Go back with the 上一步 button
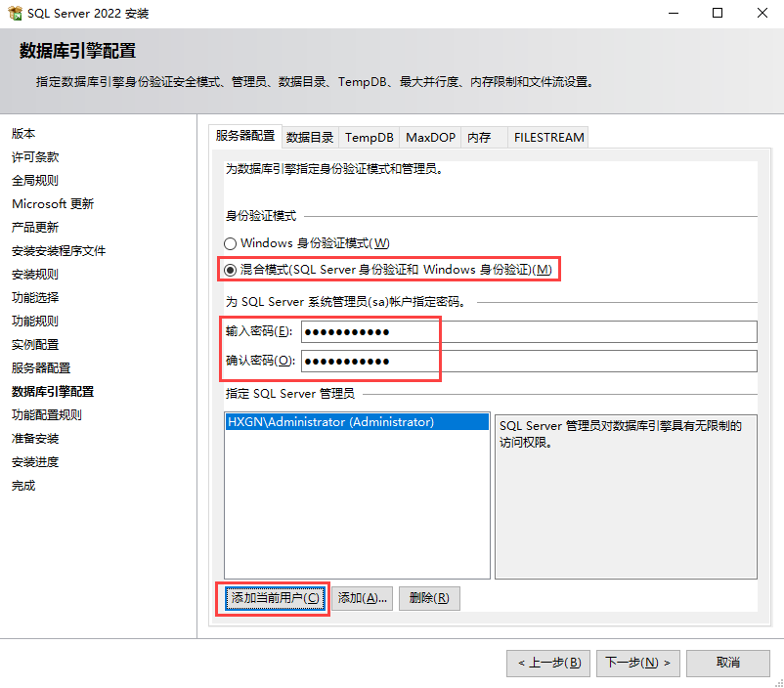This screenshot has width=784, height=688. 548,663
